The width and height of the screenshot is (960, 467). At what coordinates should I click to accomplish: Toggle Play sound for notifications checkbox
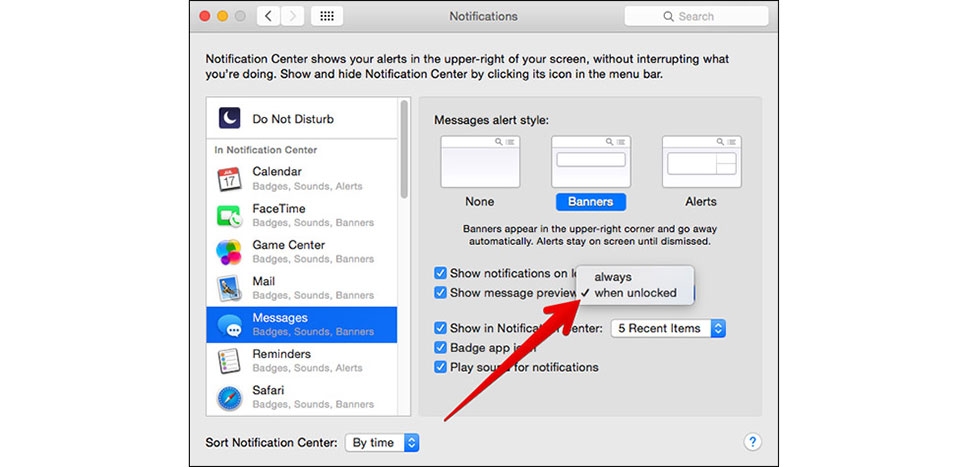(x=440, y=367)
